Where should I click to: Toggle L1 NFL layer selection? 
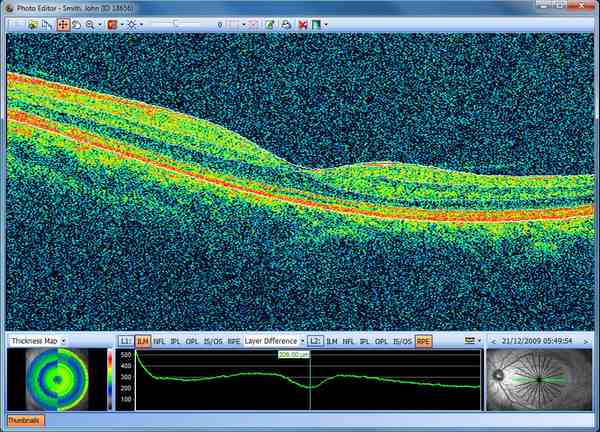tap(159, 341)
